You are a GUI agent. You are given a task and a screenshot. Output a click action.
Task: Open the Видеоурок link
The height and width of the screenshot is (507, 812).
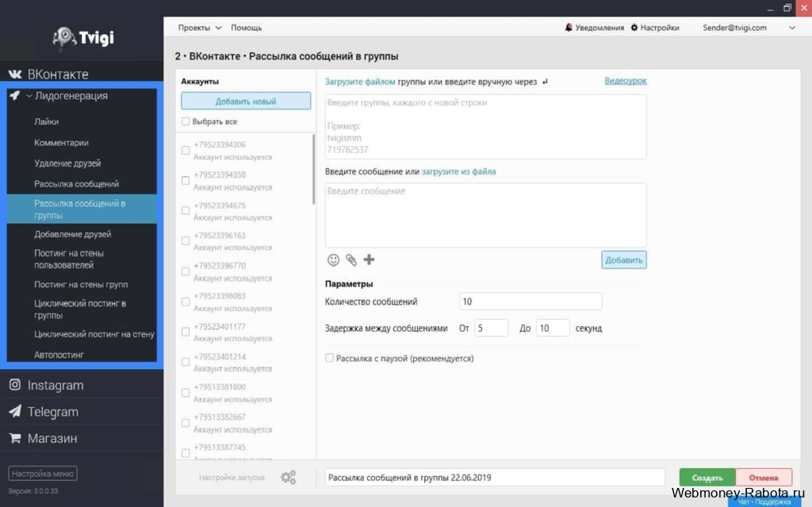coord(626,81)
